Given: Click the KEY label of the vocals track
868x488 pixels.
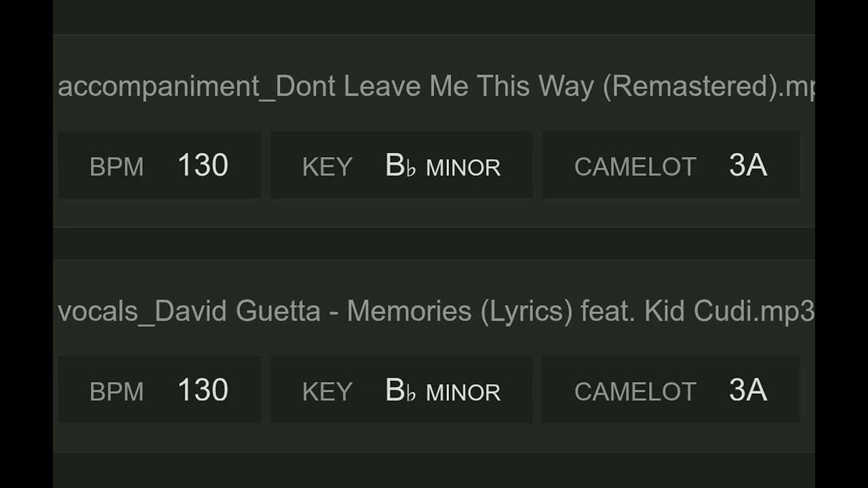Looking at the screenshot, I should [328, 392].
